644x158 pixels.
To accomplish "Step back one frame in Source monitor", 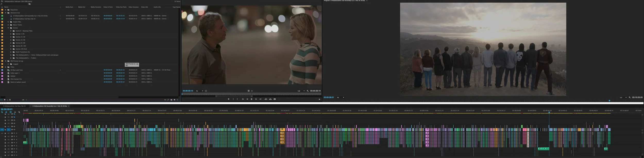I will tap(247, 99).
